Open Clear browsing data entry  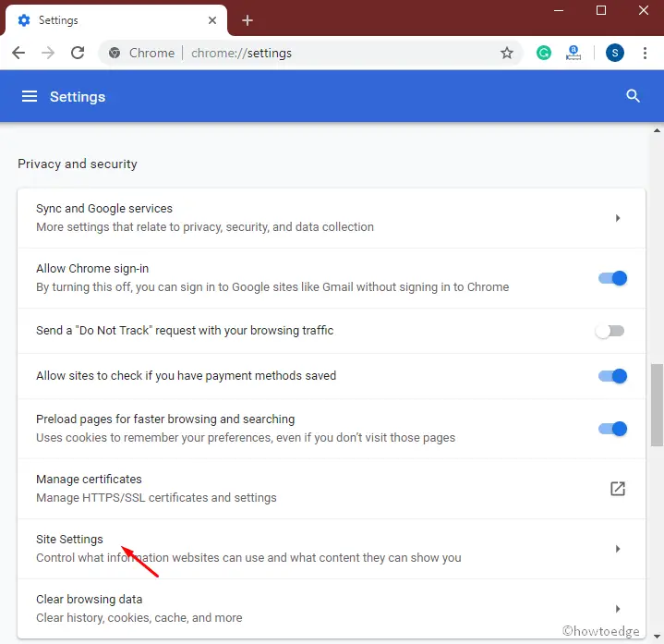332,609
